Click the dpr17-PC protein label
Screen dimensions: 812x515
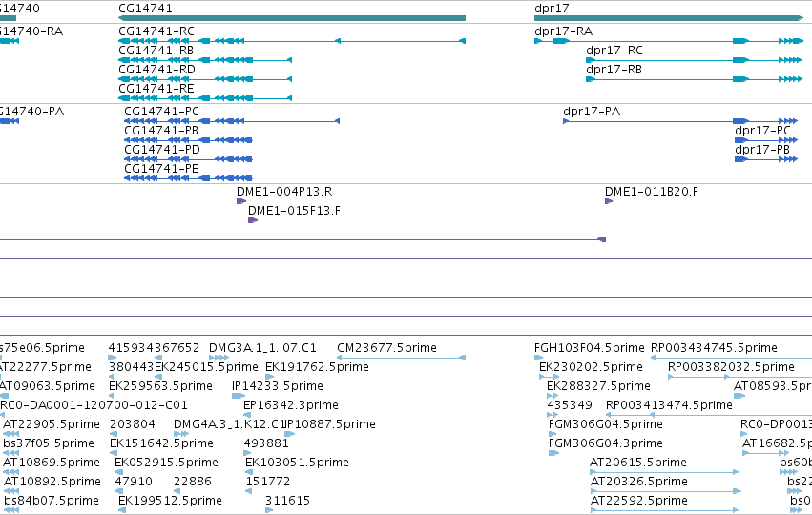coord(762,131)
